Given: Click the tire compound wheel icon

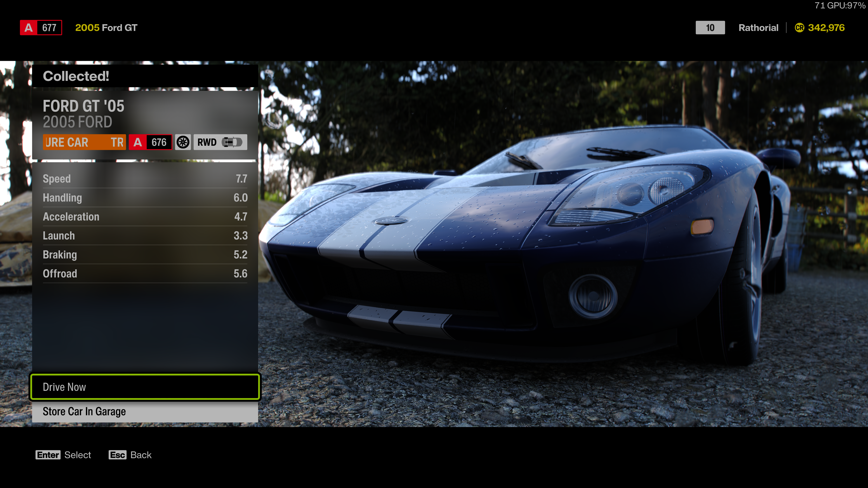Looking at the screenshot, I should 183,142.
